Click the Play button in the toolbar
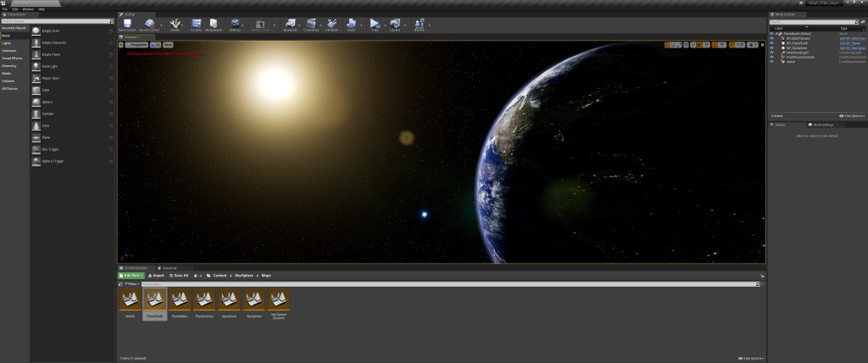 (x=375, y=25)
